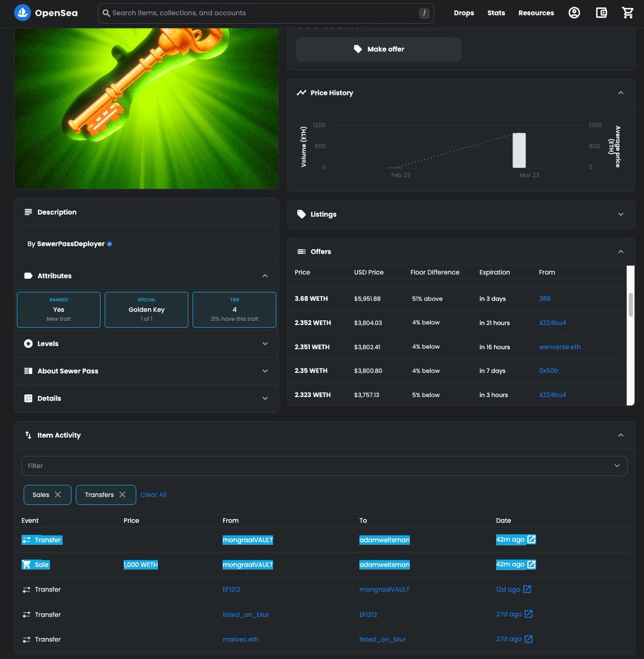Viewport: 644px width, 659px height.
Task: Remove the Transfers filter chip X
Action: [123, 495]
